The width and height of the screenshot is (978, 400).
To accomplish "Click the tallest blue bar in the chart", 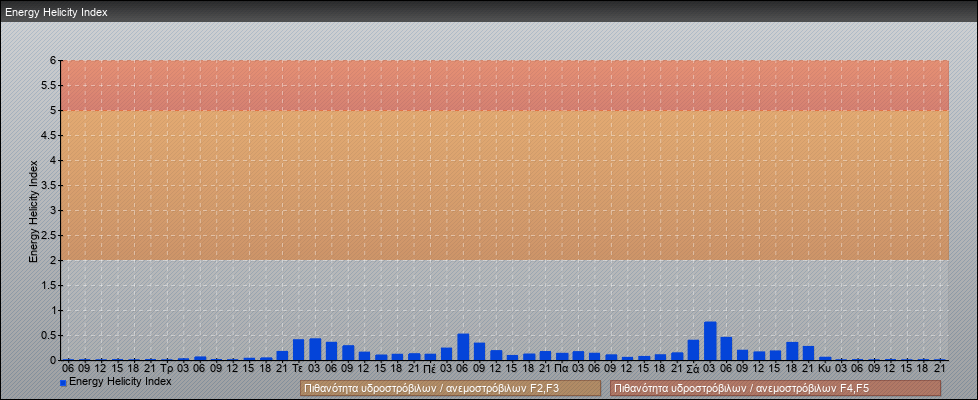I will [x=710, y=341].
